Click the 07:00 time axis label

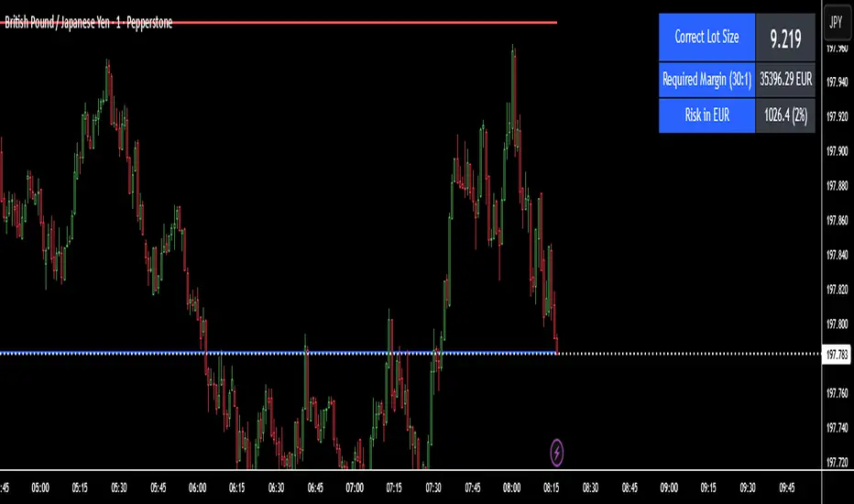click(x=355, y=488)
